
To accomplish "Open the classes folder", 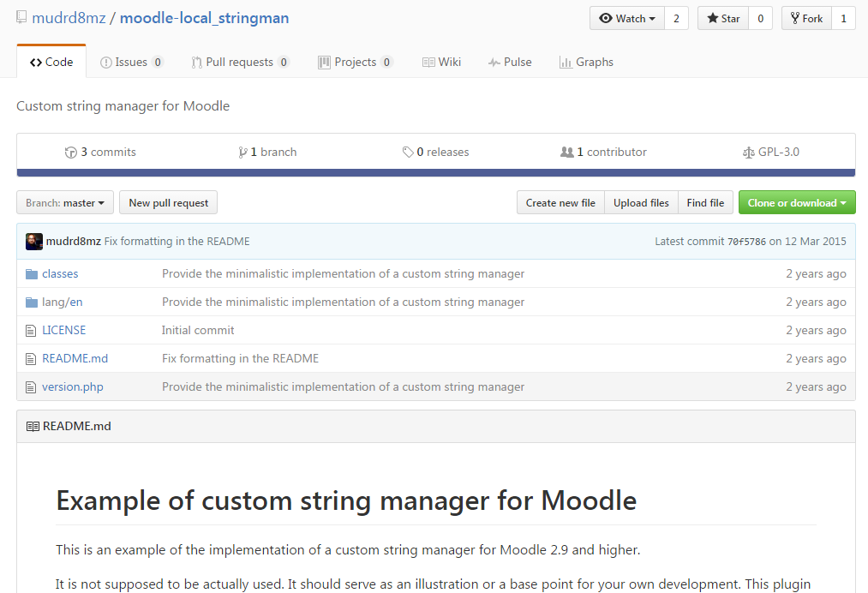I will pos(60,273).
